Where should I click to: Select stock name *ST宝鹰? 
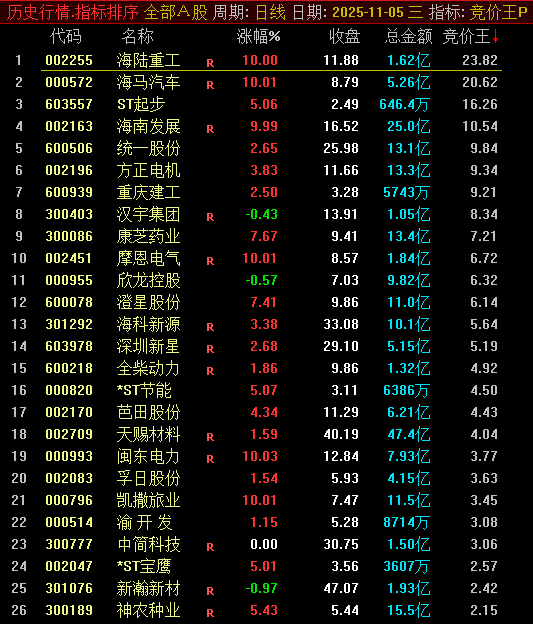[x=144, y=566]
